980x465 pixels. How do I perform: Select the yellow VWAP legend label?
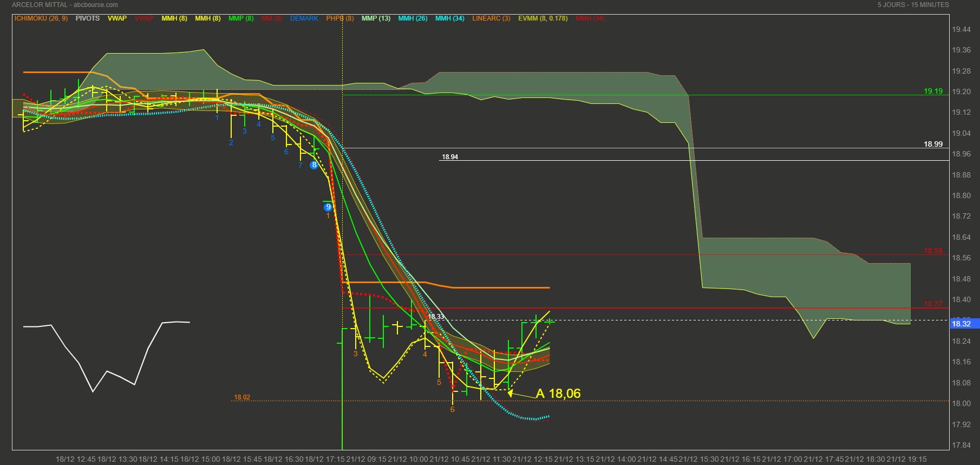(x=117, y=18)
